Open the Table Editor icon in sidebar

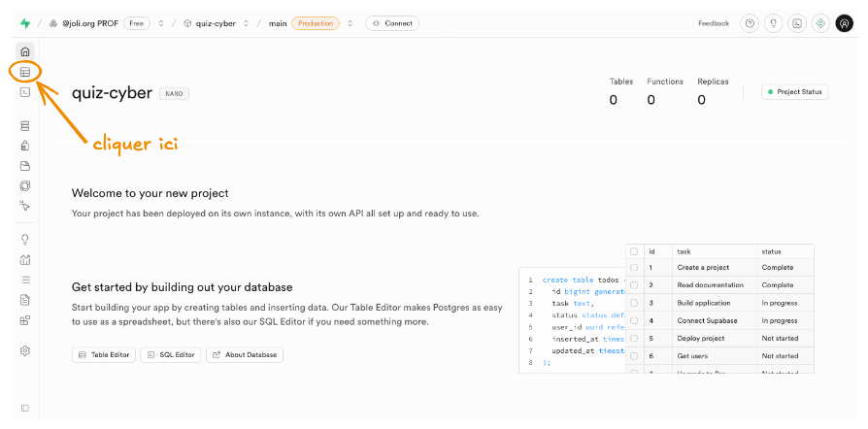click(x=25, y=72)
